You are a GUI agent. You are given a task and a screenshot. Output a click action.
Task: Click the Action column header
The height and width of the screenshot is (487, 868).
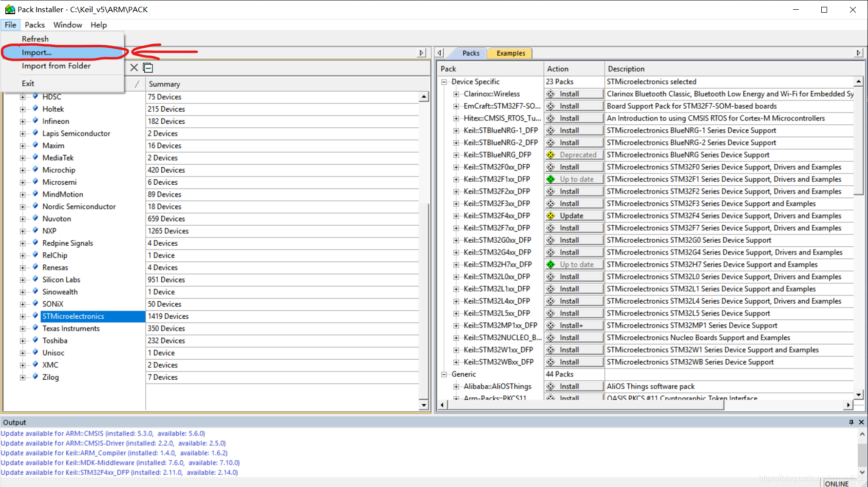(574, 69)
